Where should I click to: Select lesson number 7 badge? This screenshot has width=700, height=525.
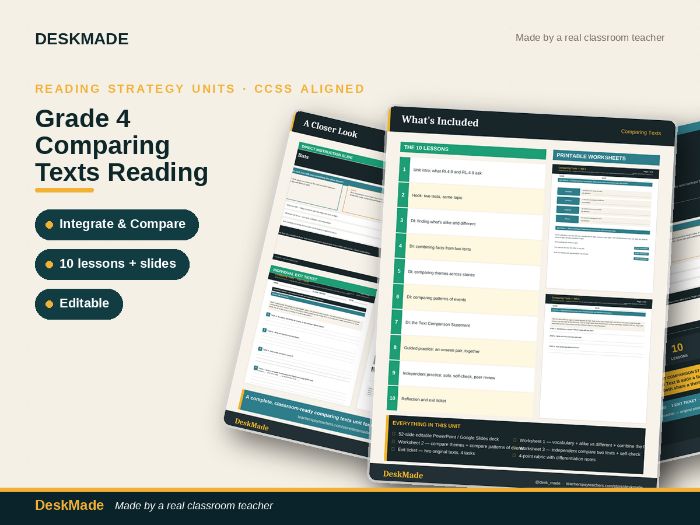point(396,322)
